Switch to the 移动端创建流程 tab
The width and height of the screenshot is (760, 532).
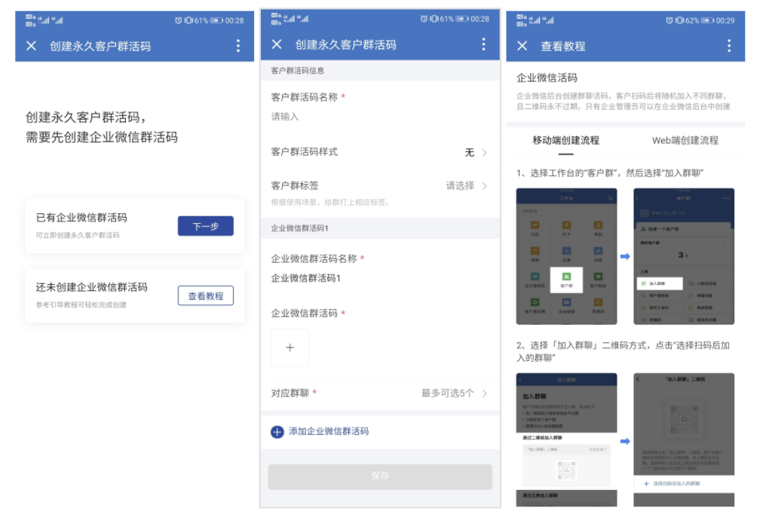pos(565,140)
